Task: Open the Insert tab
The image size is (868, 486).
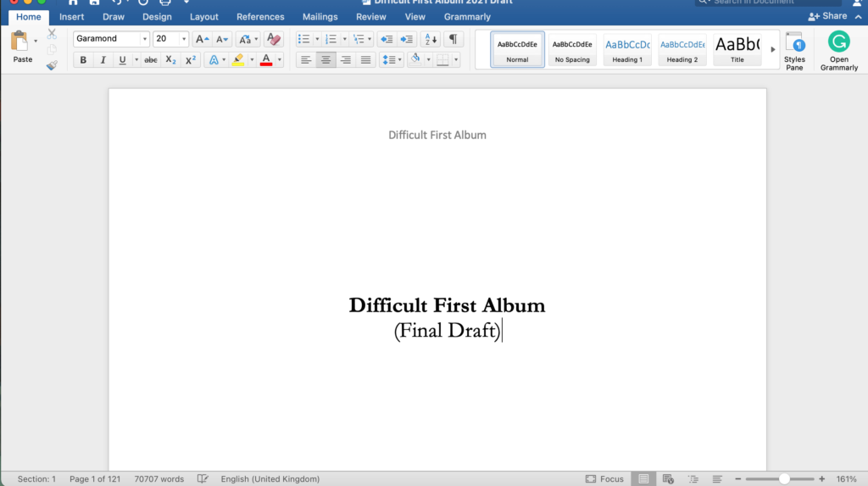Action: (72, 17)
